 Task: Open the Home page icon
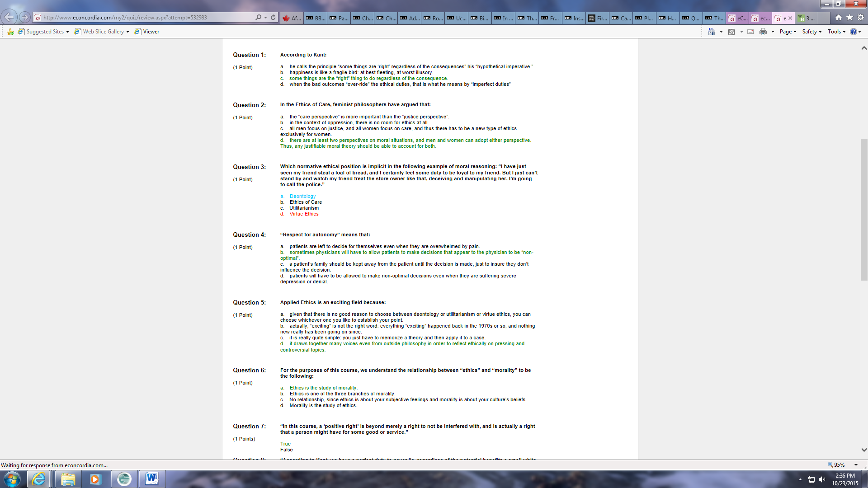pyautogui.click(x=839, y=18)
